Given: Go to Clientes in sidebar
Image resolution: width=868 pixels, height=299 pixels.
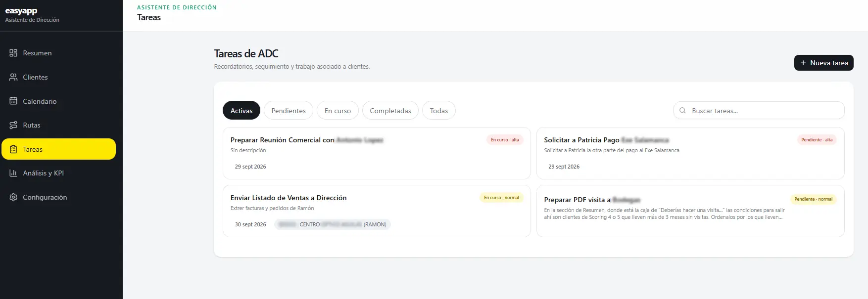Looking at the screenshot, I should [x=58, y=77].
